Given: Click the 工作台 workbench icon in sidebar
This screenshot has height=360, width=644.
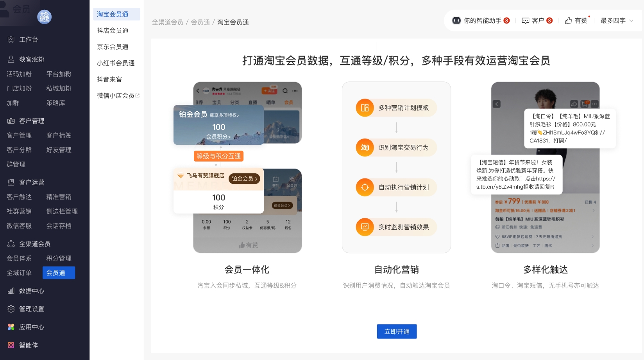Looking at the screenshot, I should point(11,40).
